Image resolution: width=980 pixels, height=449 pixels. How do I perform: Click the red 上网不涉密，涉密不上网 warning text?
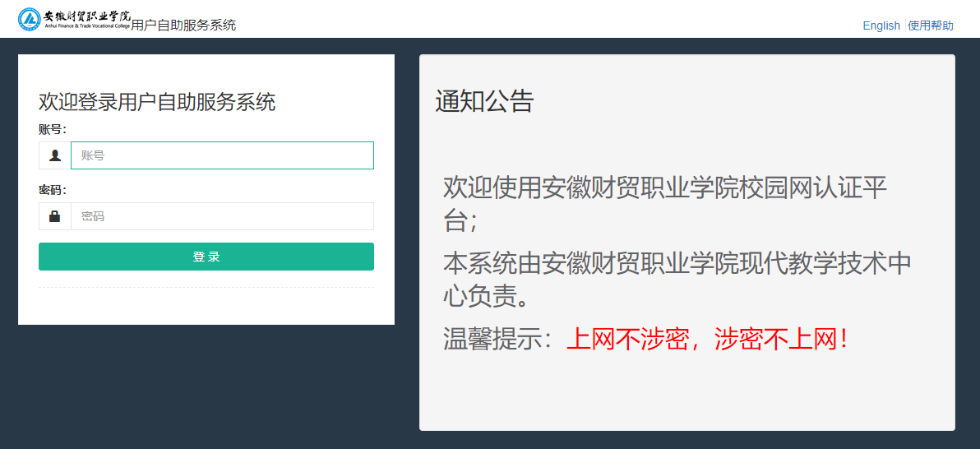pos(707,339)
